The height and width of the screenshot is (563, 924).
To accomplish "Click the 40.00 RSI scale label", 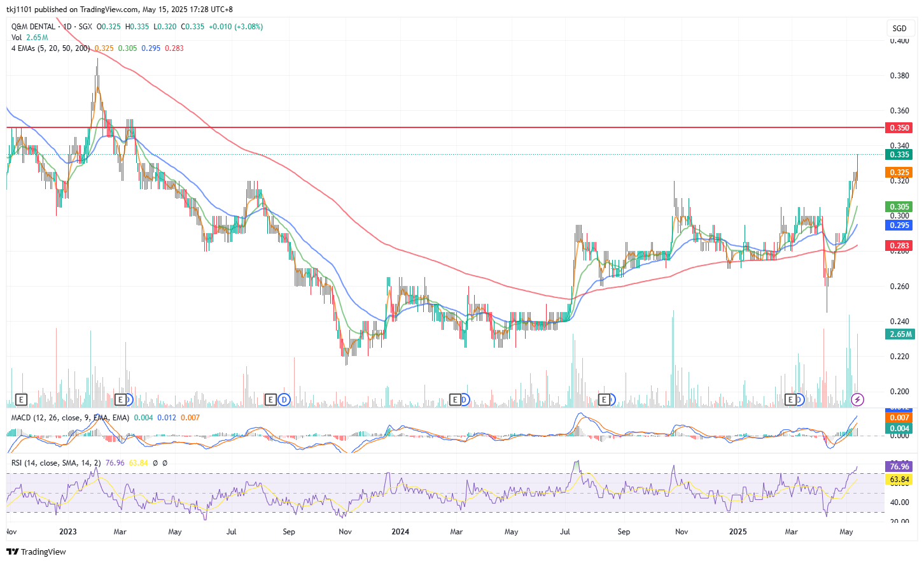I will coord(899,502).
